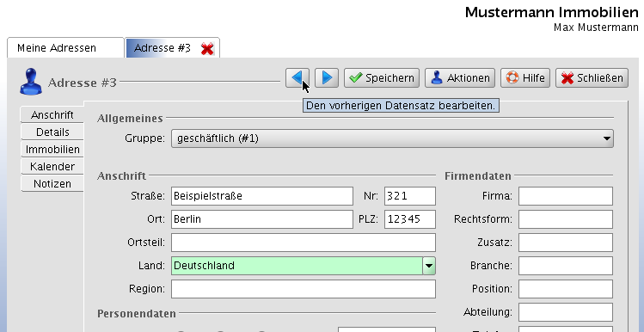Image resolution: width=644 pixels, height=332 pixels.
Task: Open the Aktionen menu button
Action: click(460, 77)
